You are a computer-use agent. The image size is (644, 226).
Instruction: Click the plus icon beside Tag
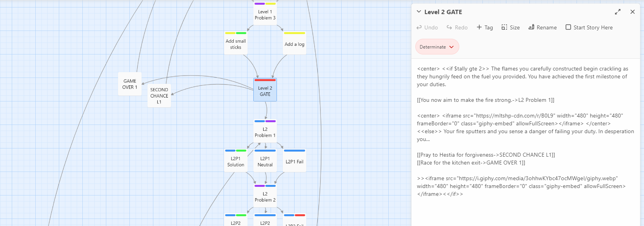pyautogui.click(x=479, y=27)
